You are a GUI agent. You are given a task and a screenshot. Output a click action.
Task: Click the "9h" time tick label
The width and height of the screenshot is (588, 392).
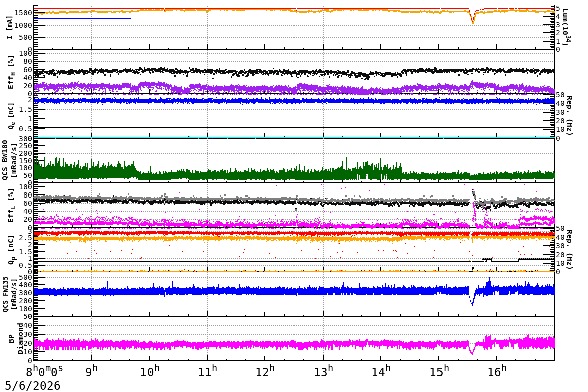click(x=92, y=371)
